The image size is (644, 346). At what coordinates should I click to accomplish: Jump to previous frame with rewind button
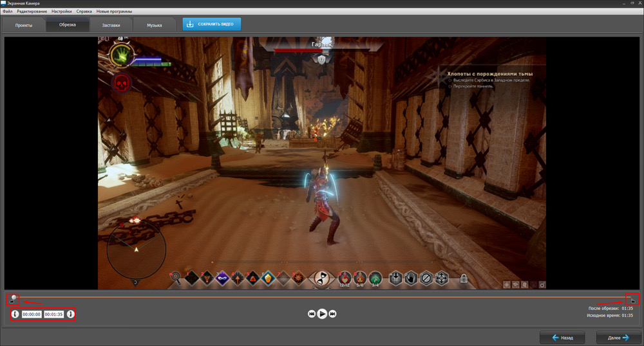coord(312,314)
